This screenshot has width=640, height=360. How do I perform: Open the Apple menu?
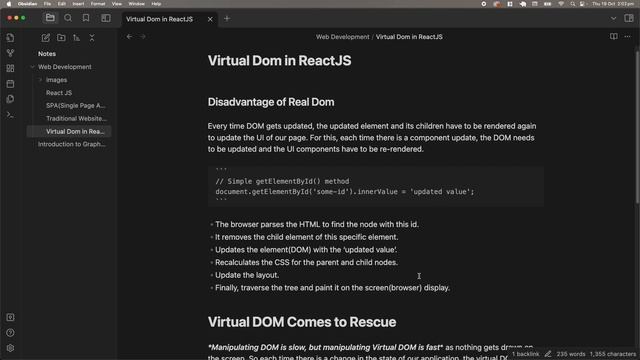click(x=9, y=4)
